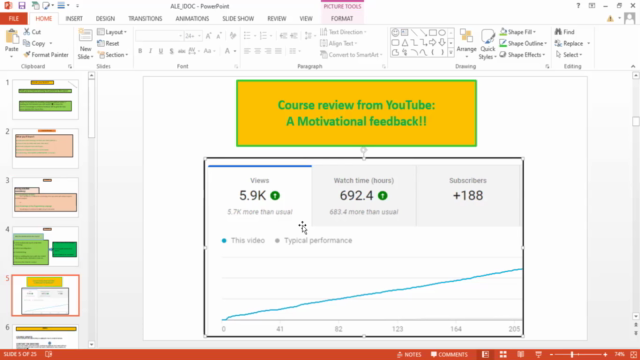The height and width of the screenshot is (360, 640).
Task: Select the rectangle shape in shapes gallery
Action: [433, 32]
